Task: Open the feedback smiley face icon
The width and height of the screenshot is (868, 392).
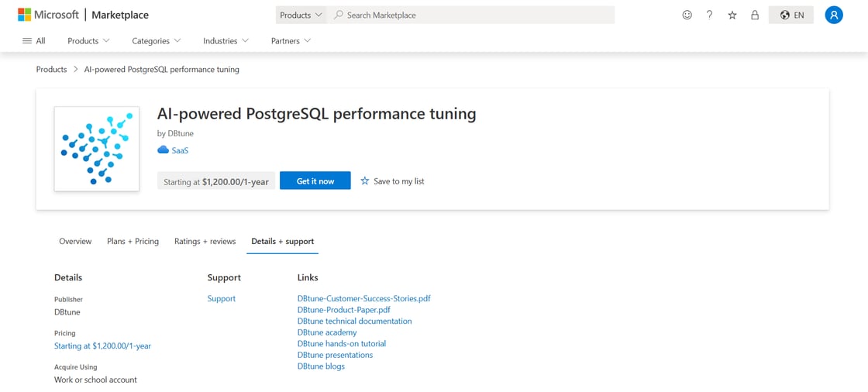Action: [687, 15]
